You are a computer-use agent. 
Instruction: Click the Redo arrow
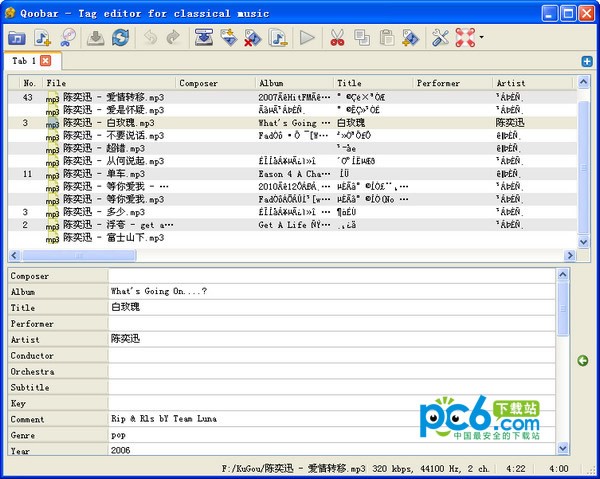(173, 38)
